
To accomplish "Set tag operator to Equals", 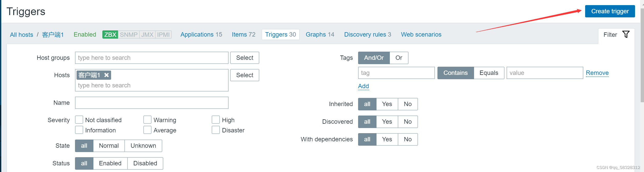I will (489, 73).
